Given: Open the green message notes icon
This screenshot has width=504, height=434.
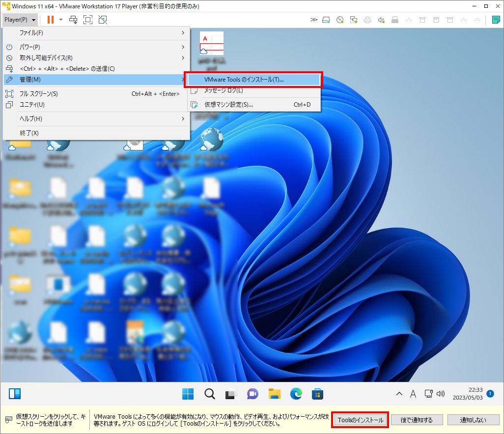Looking at the screenshot, I should pyautogui.click(x=496, y=20).
